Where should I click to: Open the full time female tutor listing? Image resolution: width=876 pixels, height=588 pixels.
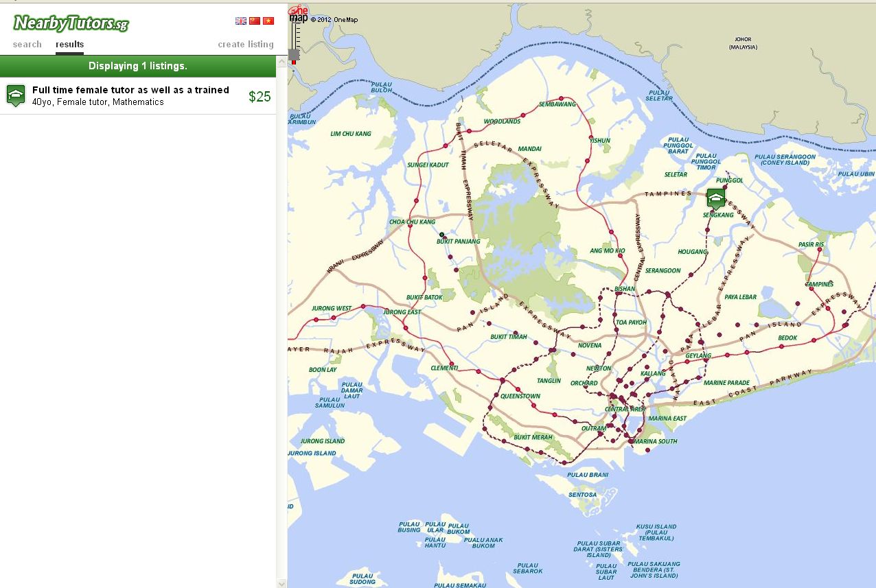130,90
